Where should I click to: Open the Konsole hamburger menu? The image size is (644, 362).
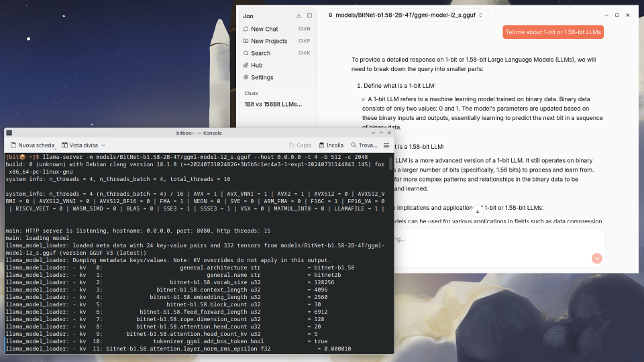pos(386,145)
